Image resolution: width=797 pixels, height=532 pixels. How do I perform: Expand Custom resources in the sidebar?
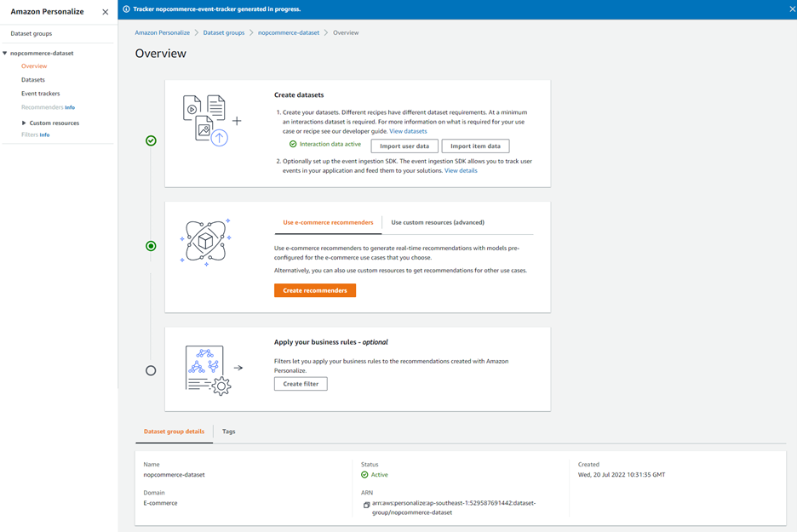(x=24, y=123)
